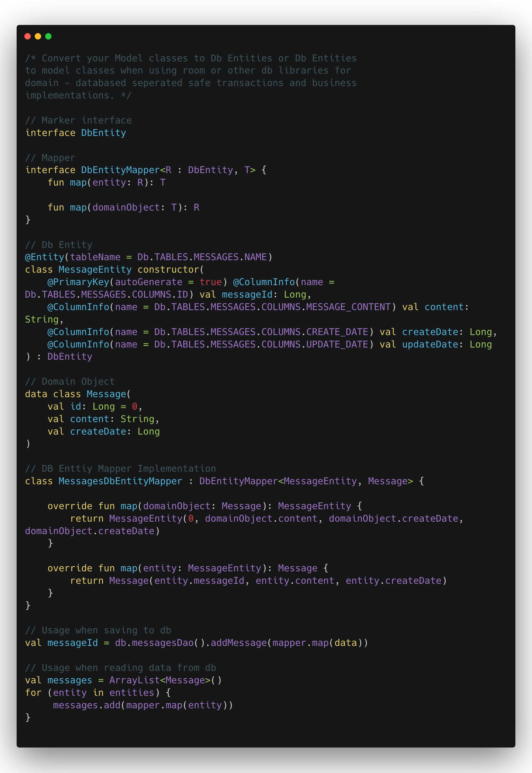The height and width of the screenshot is (773, 532).
Task: Click the Message data class name
Action: (106, 394)
